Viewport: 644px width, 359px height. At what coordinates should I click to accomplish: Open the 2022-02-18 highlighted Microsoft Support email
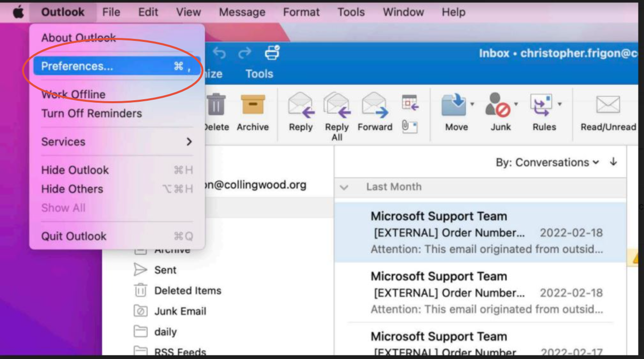click(480, 232)
